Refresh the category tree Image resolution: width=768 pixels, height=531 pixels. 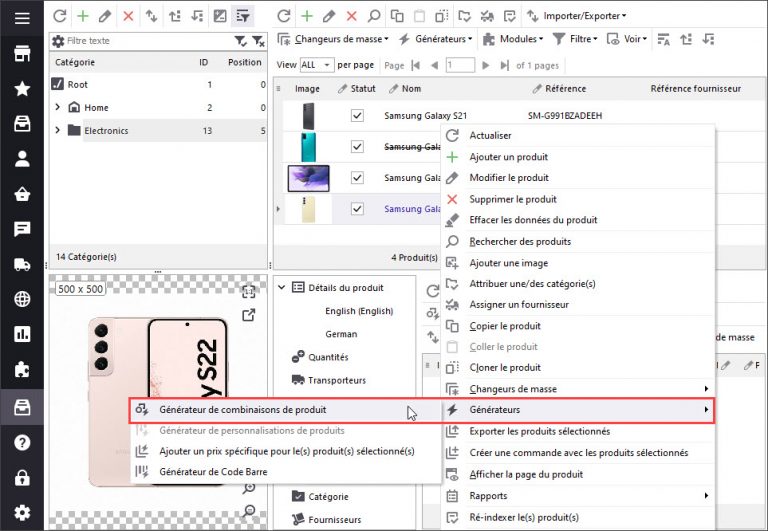(60, 16)
